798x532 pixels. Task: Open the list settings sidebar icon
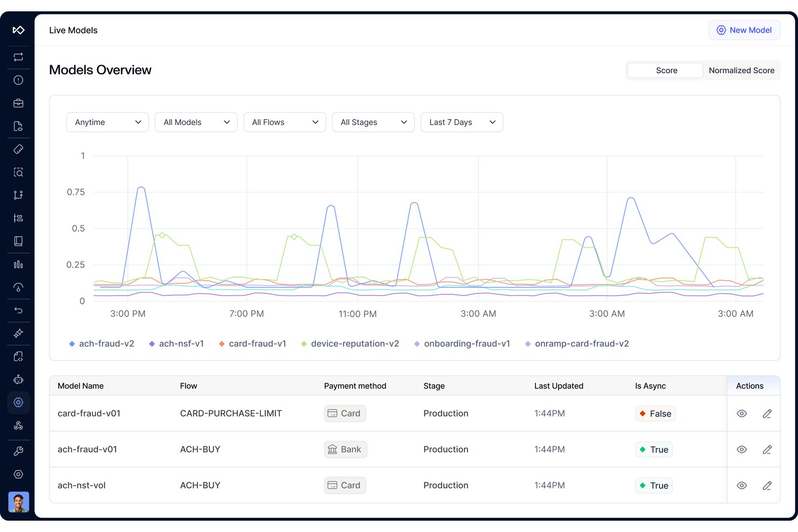[18, 218]
